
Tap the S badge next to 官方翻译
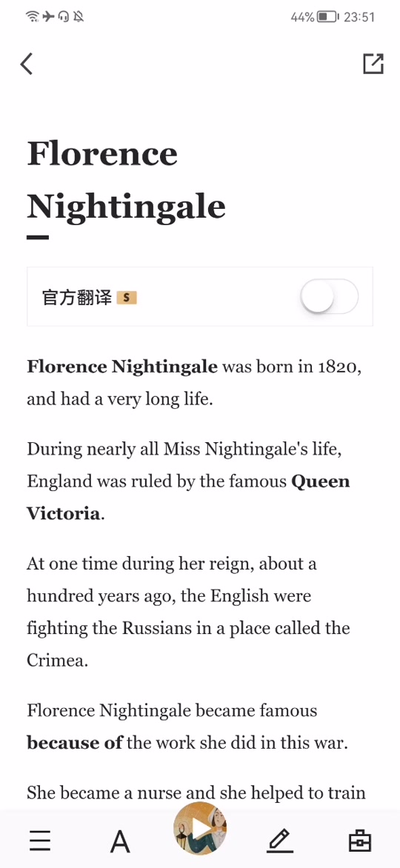pos(127,298)
